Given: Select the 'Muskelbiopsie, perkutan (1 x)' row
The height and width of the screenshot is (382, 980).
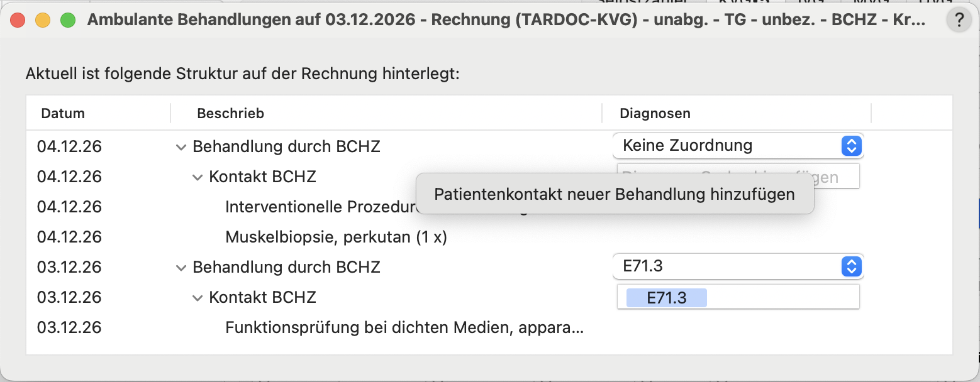Looking at the screenshot, I should [336, 237].
